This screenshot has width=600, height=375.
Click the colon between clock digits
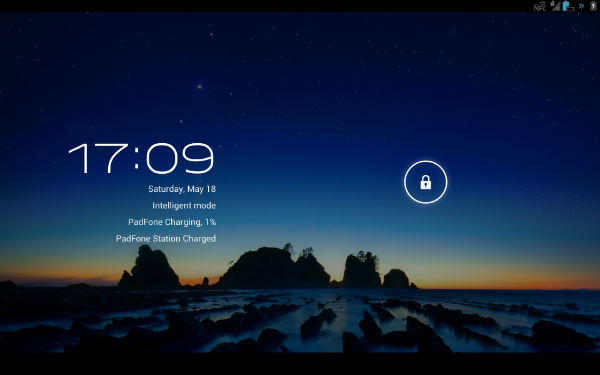coord(137,159)
